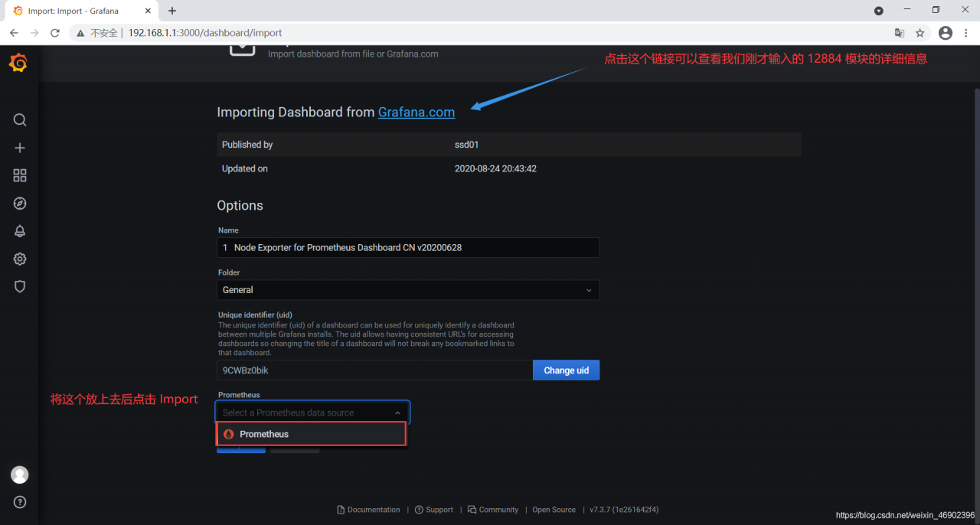Open the tab search dropdown icon
980x525 pixels.
click(x=879, y=11)
